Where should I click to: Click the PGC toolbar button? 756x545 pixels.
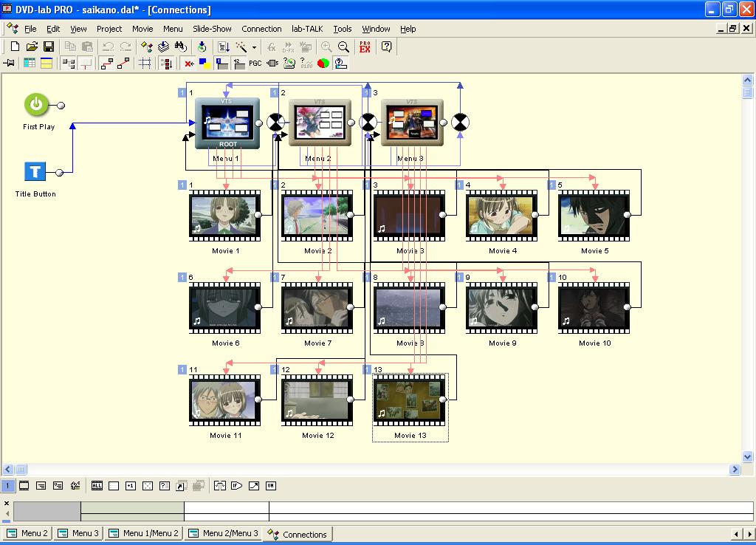click(255, 64)
